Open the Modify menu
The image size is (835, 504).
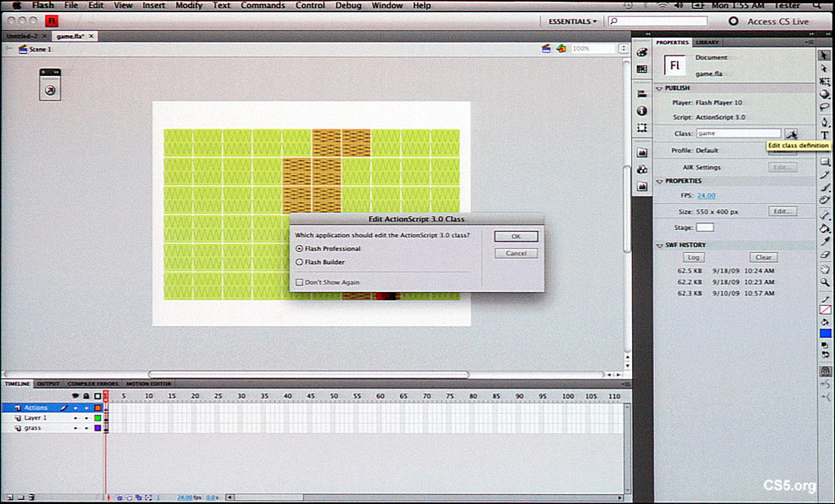click(188, 6)
